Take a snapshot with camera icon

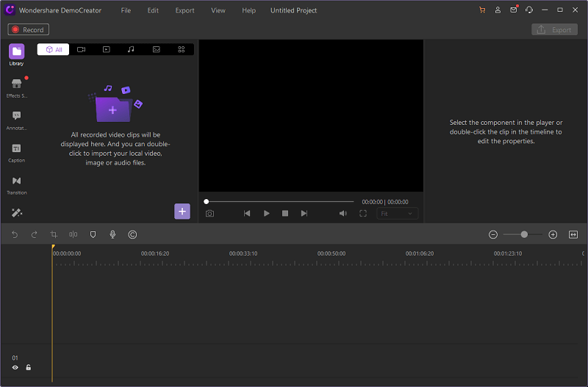click(x=210, y=214)
